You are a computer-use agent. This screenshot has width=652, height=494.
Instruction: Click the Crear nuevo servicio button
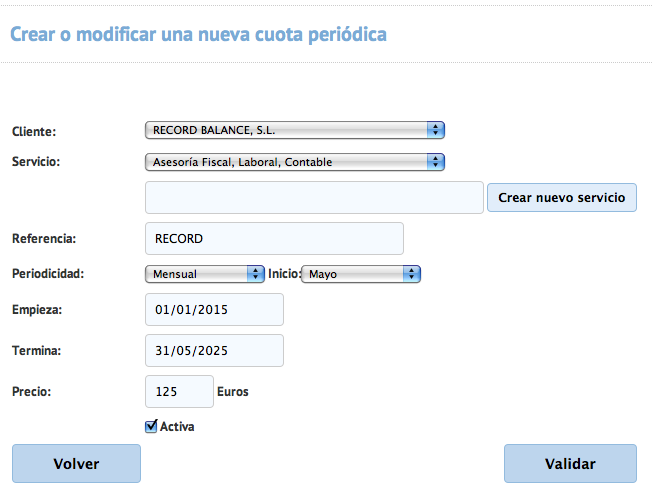coord(561,197)
